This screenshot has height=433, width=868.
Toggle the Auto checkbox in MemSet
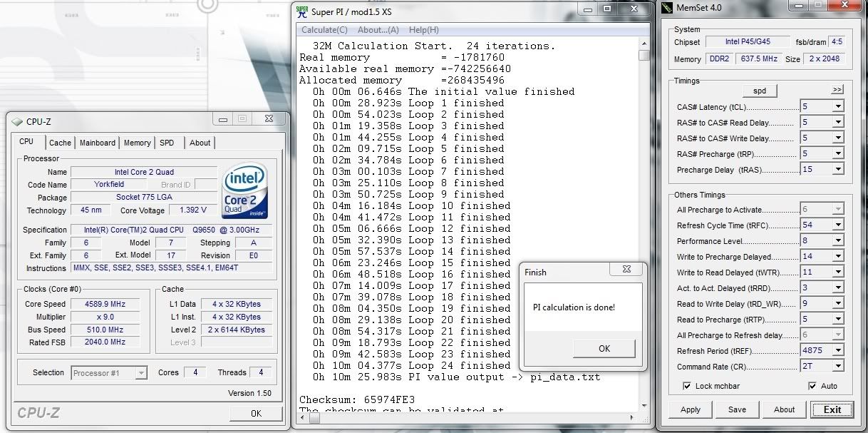pyautogui.click(x=812, y=386)
